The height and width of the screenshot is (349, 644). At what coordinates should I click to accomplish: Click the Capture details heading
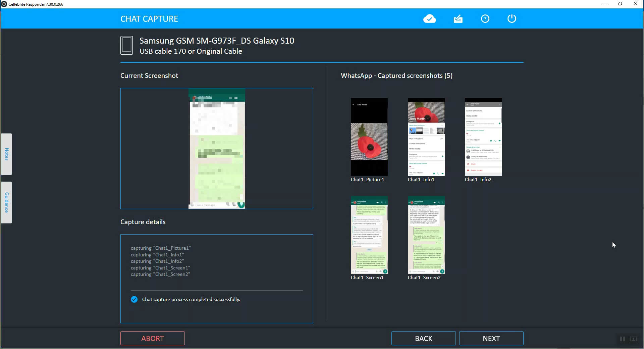[x=143, y=222]
